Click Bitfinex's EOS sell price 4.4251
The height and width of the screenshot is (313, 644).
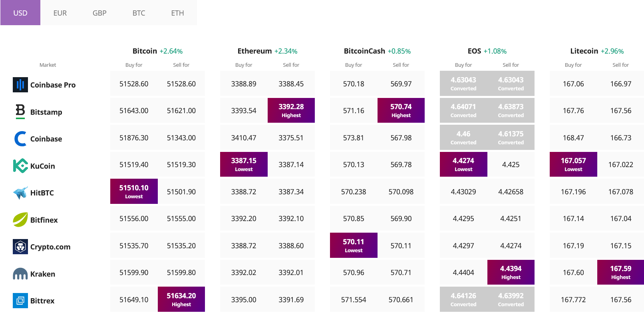511,218
